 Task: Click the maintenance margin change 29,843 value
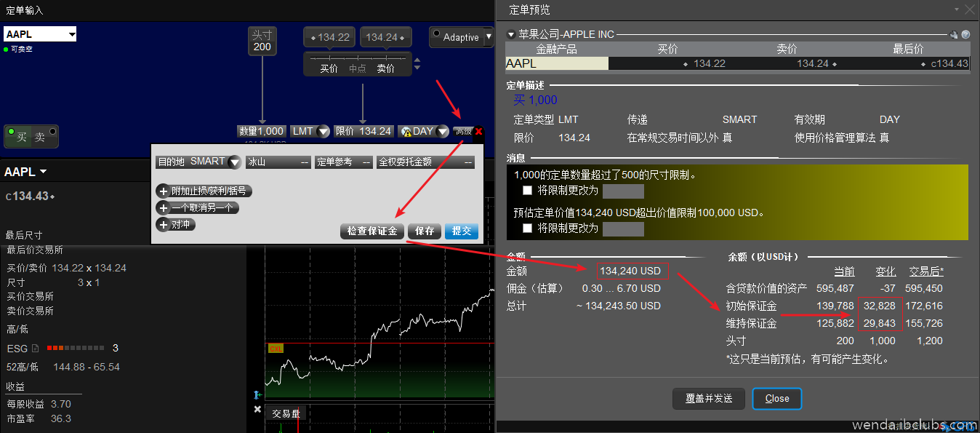(x=880, y=323)
